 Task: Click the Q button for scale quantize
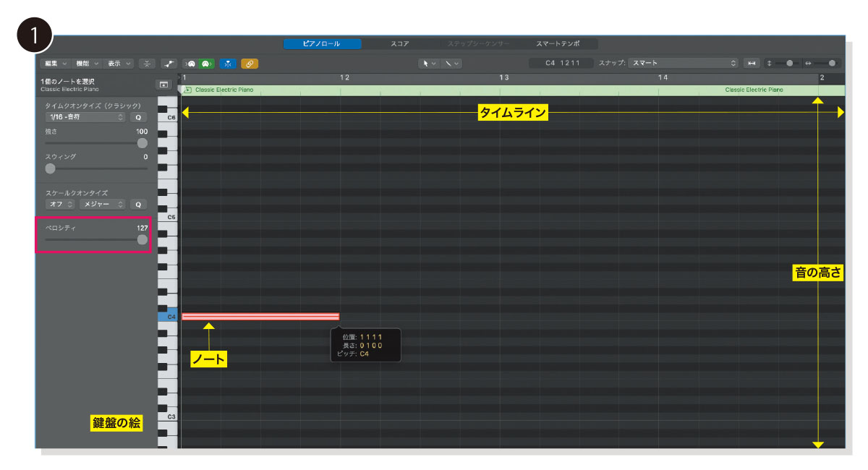pos(138,205)
